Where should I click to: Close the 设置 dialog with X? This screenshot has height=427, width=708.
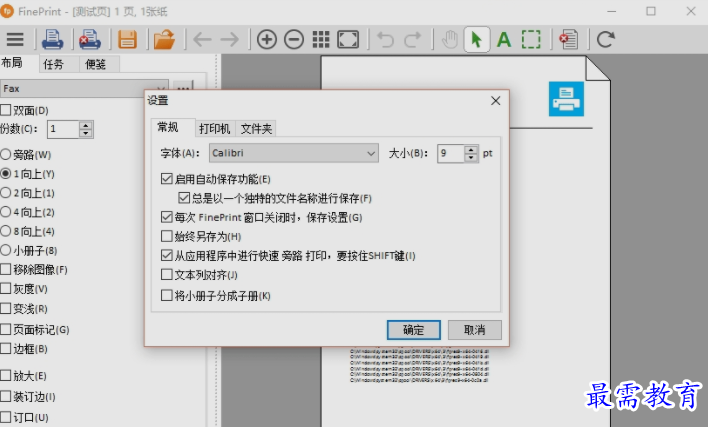click(x=496, y=101)
